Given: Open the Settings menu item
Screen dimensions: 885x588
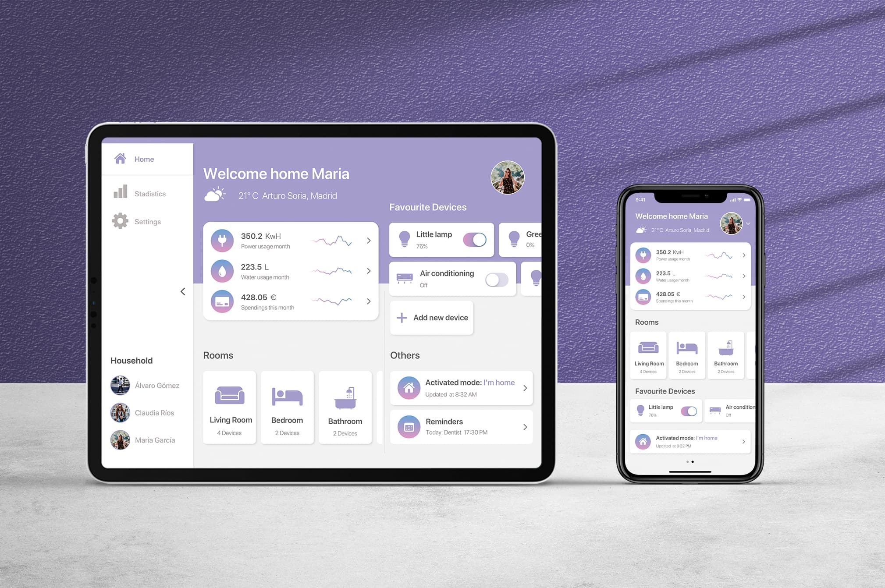Looking at the screenshot, I should coord(148,221).
